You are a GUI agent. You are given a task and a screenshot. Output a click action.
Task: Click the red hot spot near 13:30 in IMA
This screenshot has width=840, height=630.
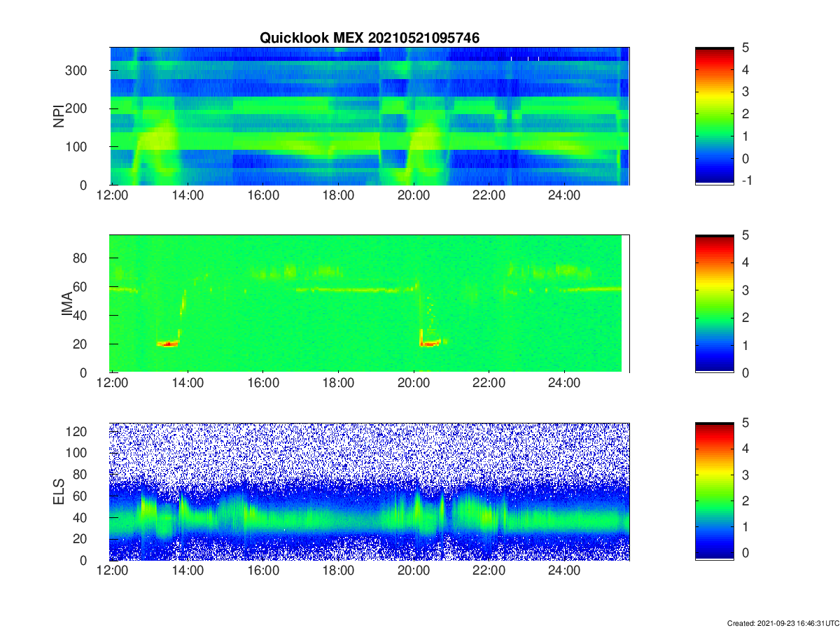pos(168,343)
